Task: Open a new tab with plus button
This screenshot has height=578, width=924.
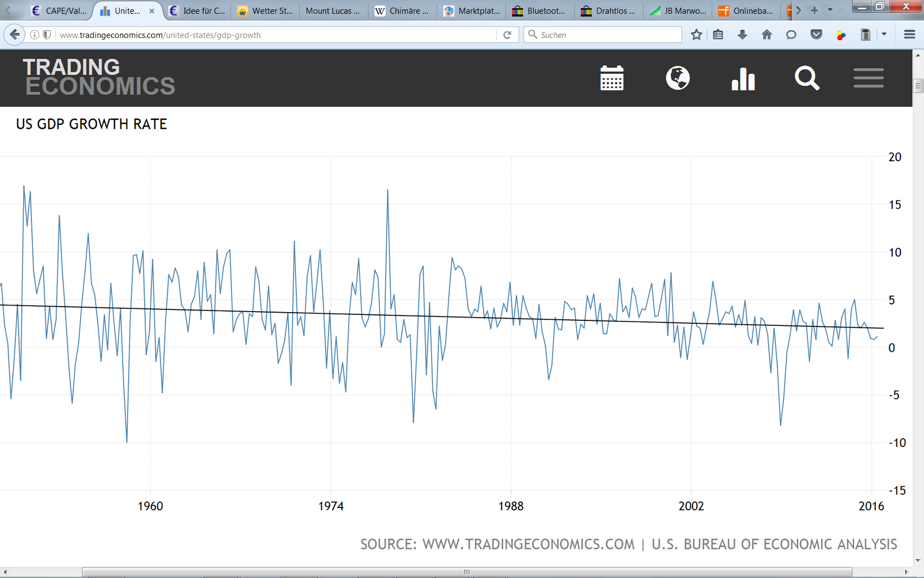Action: 815,10
